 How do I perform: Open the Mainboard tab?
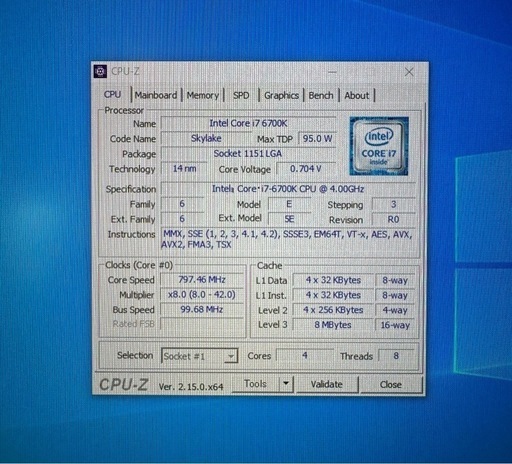(x=156, y=95)
